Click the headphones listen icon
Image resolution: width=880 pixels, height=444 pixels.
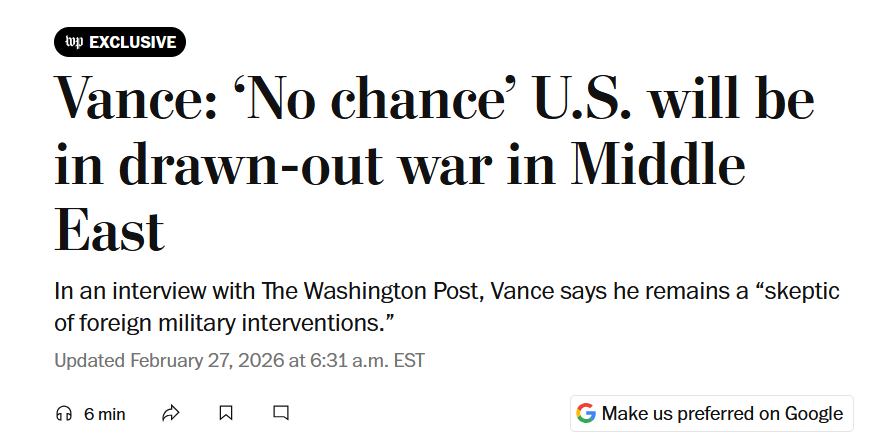[x=64, y=413]
